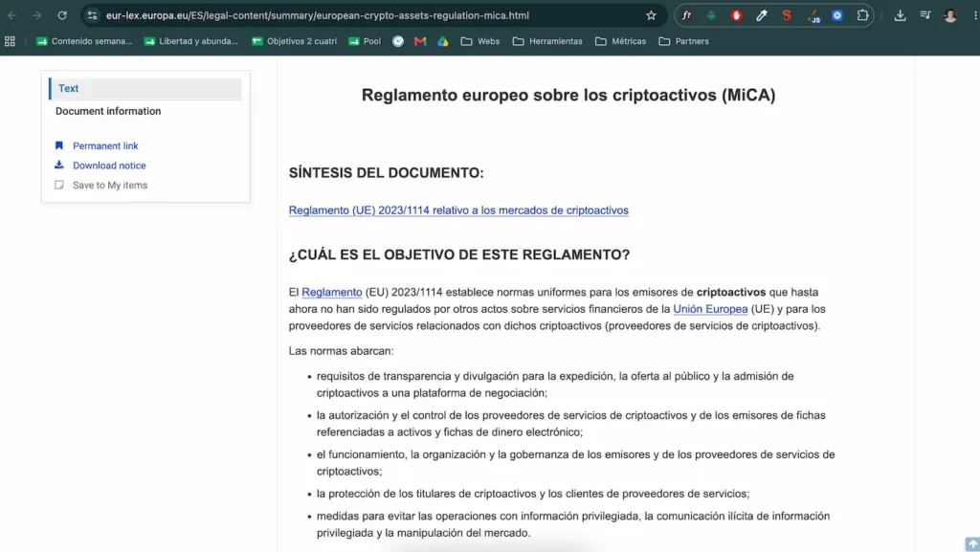Open the JS toggle extension icon
Image resolution: width=980 pixels, height=552 pixels.
point(813,16)
